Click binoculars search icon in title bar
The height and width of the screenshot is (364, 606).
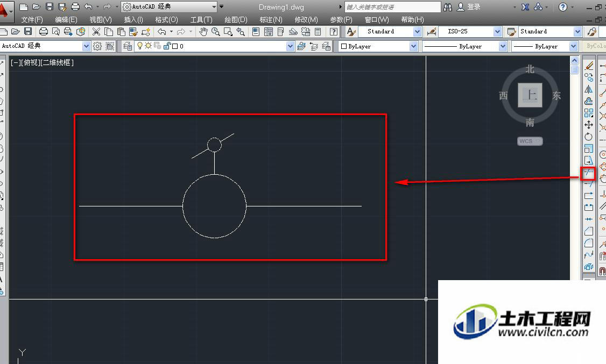448,6
